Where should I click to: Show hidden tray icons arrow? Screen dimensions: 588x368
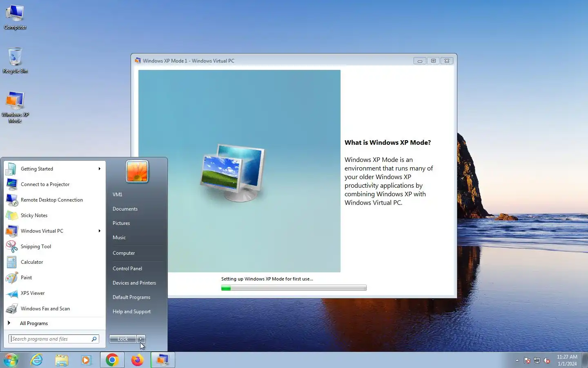517,360
